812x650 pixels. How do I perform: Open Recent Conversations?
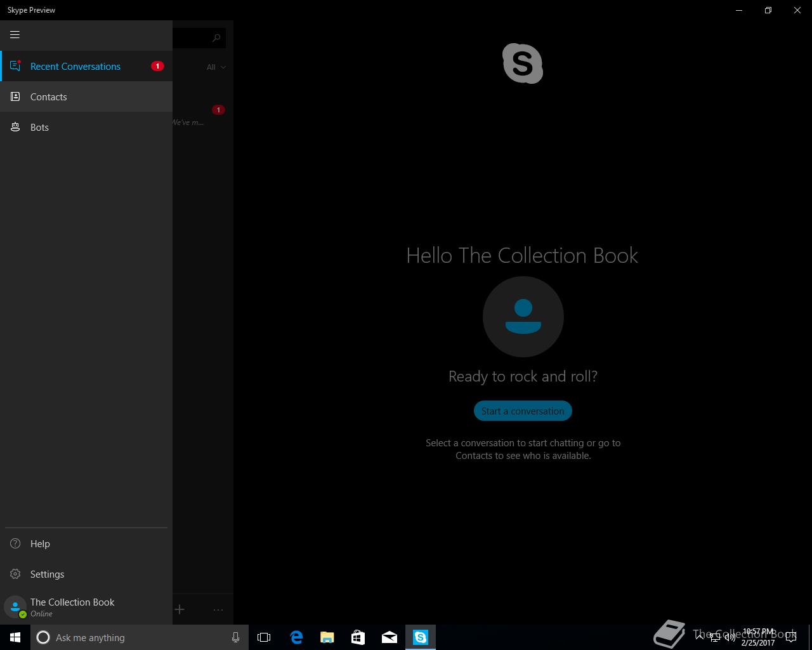coord(86,66)
